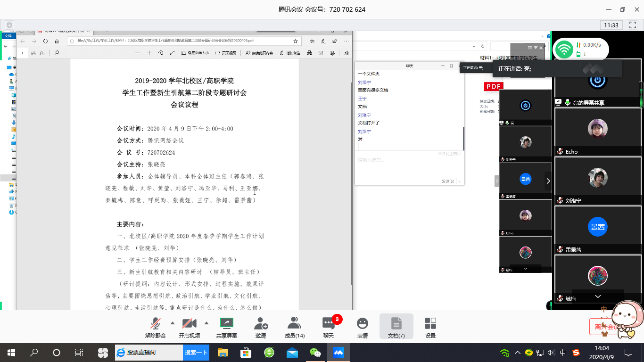Image resolution: width=644 pixels, height=362 pixels.
Task: Click 发送(S) send button in chat
Action: (448, 181)
